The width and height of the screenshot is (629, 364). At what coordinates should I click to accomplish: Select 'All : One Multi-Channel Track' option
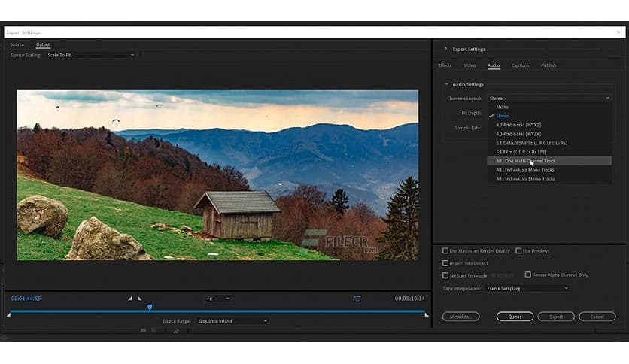(525, 161)
